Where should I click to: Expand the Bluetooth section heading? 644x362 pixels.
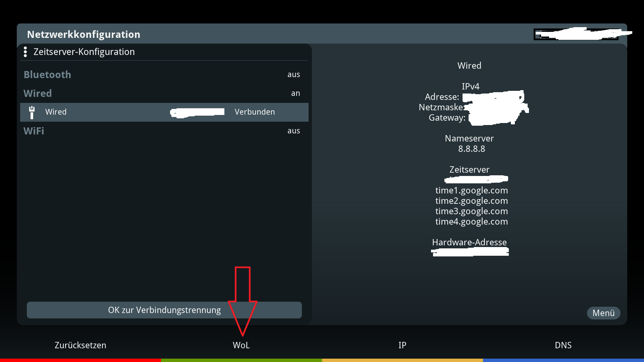[47, 74]
